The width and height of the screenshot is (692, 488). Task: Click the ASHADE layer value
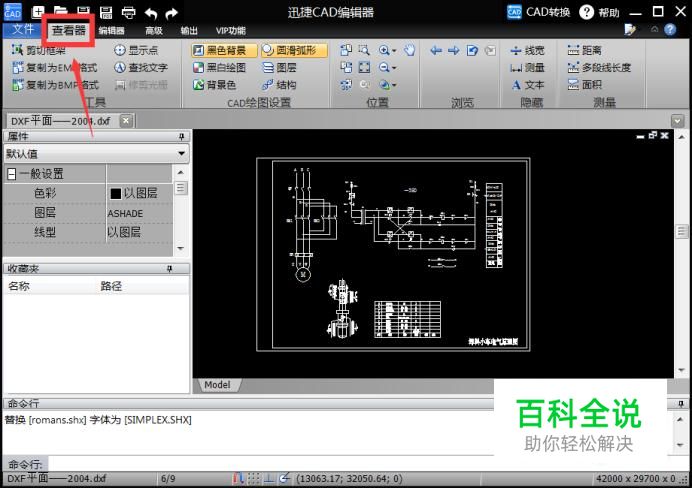pyautogui.click(x=125, y=214)
